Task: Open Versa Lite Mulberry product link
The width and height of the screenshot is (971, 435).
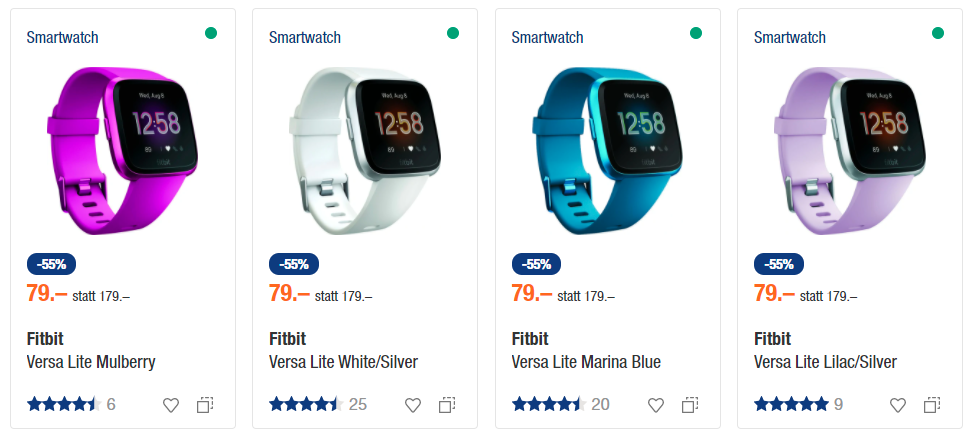Action: 91,362
